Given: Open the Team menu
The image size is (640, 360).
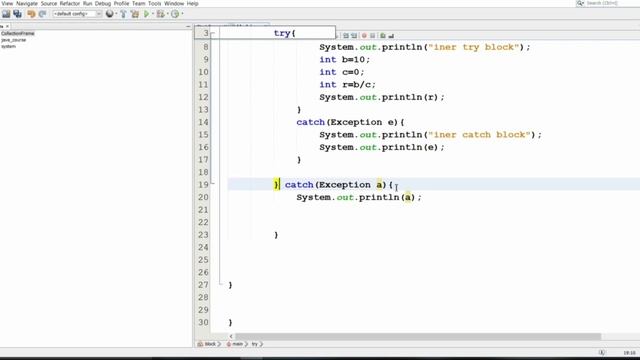Looking at the screenshot, I should (138, 3).
